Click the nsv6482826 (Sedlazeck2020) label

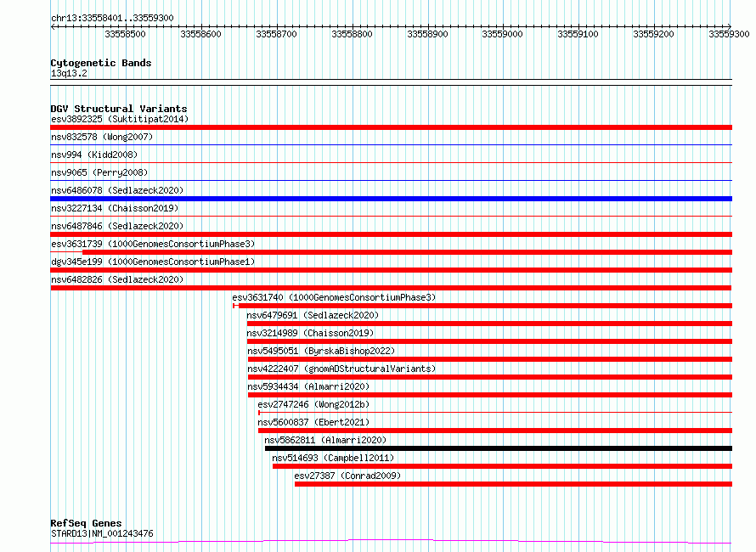[x=117, y=279]
